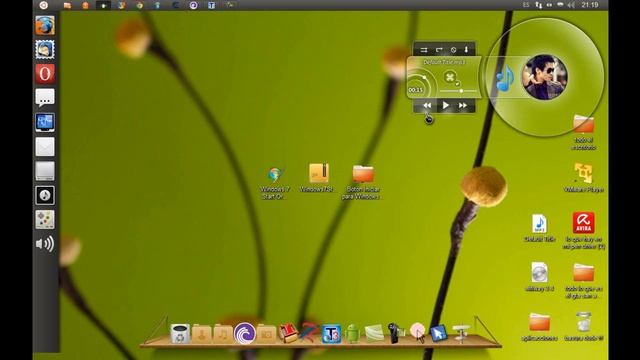640x360 pixels.
Task: Click the sound indicator in top panel
Action: coord(571,5)
